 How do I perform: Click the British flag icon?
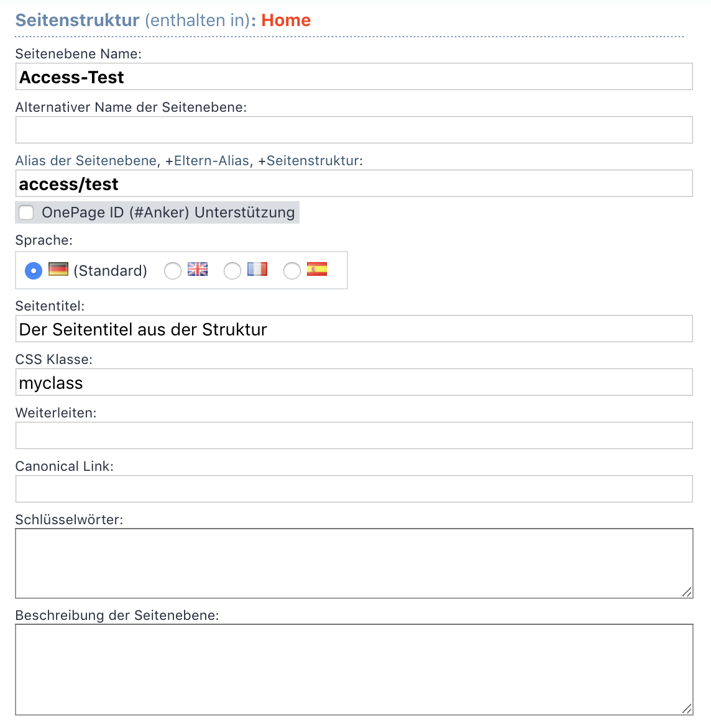[x=198, y=270]
